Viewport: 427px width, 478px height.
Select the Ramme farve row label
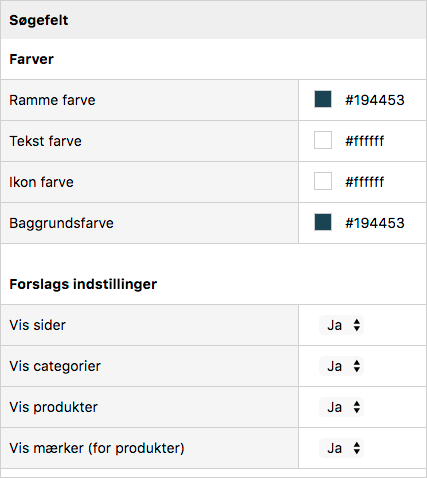52,100
